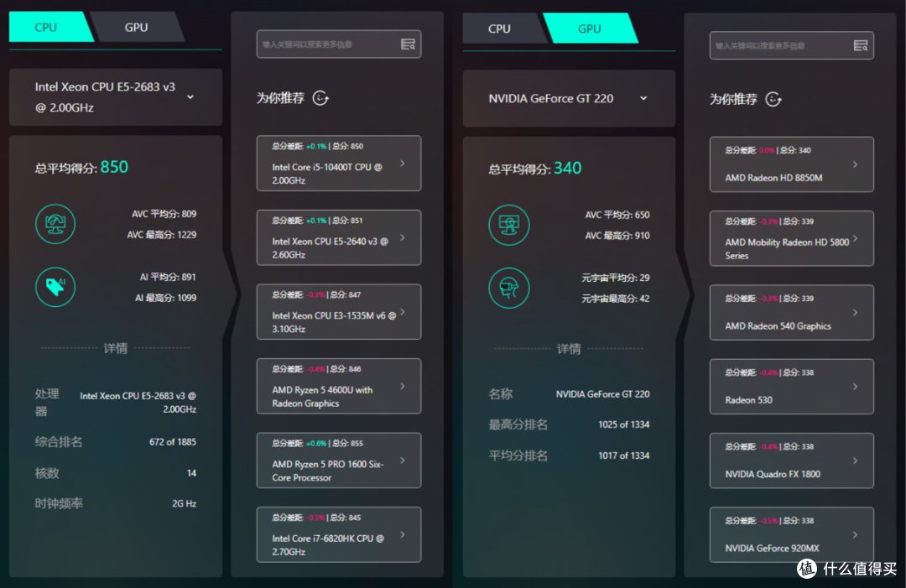This screenshot has height=588, width=906.
Task: Click '1017 of 1334' ranking value
Action: [624, 455]
